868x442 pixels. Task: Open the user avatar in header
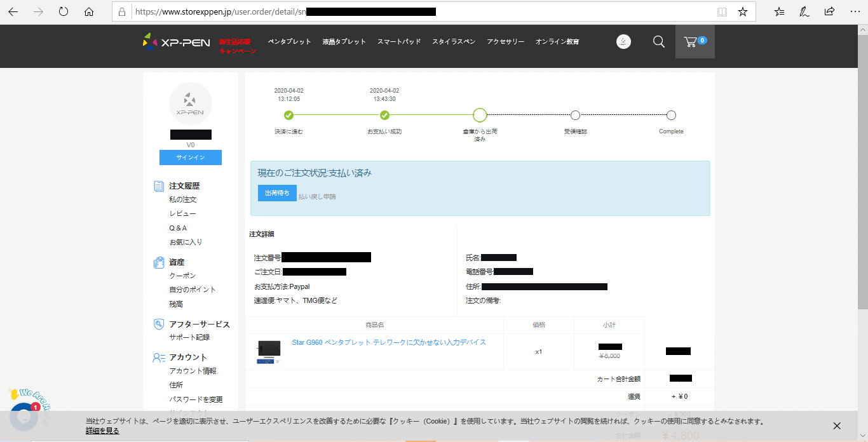tap(624, 41)
